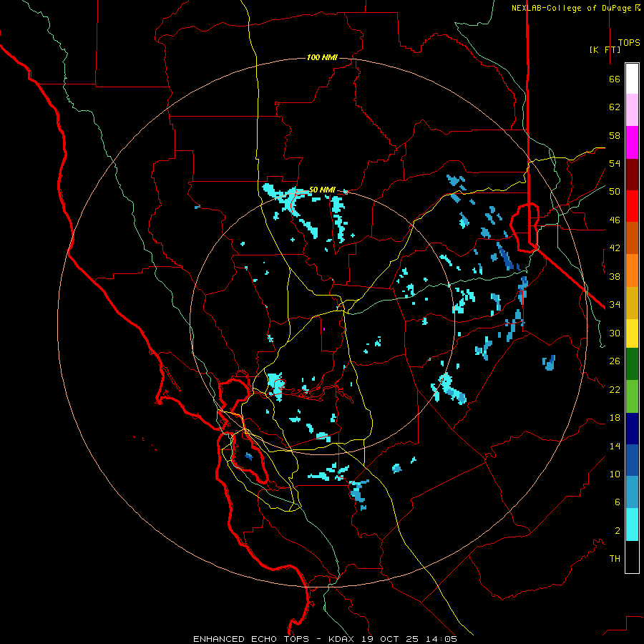Image resolution: width=644 pixels, height=644 pixels.
Task: Click the navy blue legend swatch
Action: point(632,429)
